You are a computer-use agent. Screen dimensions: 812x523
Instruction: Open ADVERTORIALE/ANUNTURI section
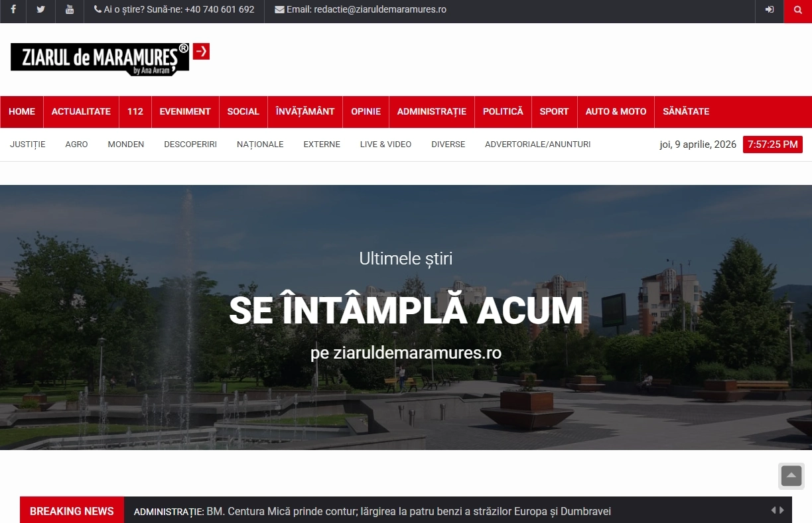point(537,144)
